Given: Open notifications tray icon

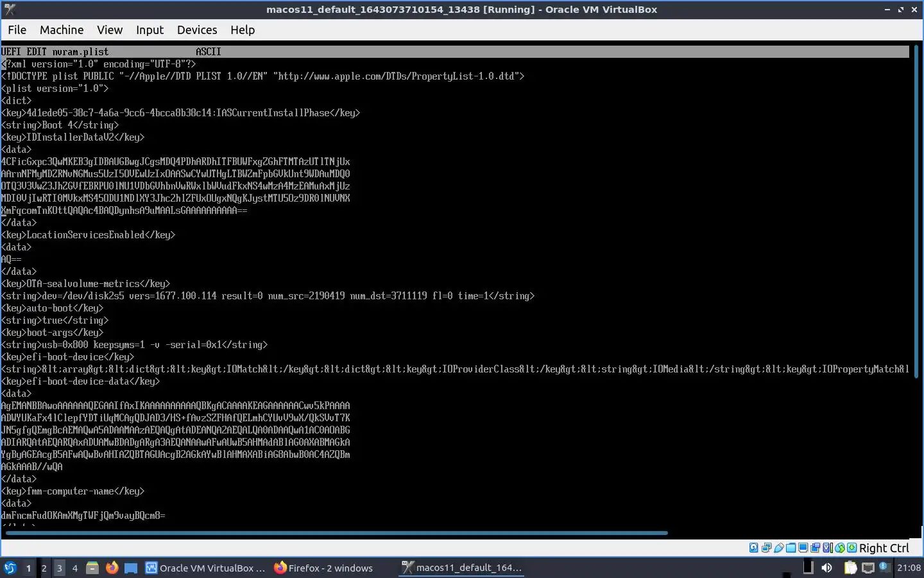Looking at the screenshot, I should point(884,566).
